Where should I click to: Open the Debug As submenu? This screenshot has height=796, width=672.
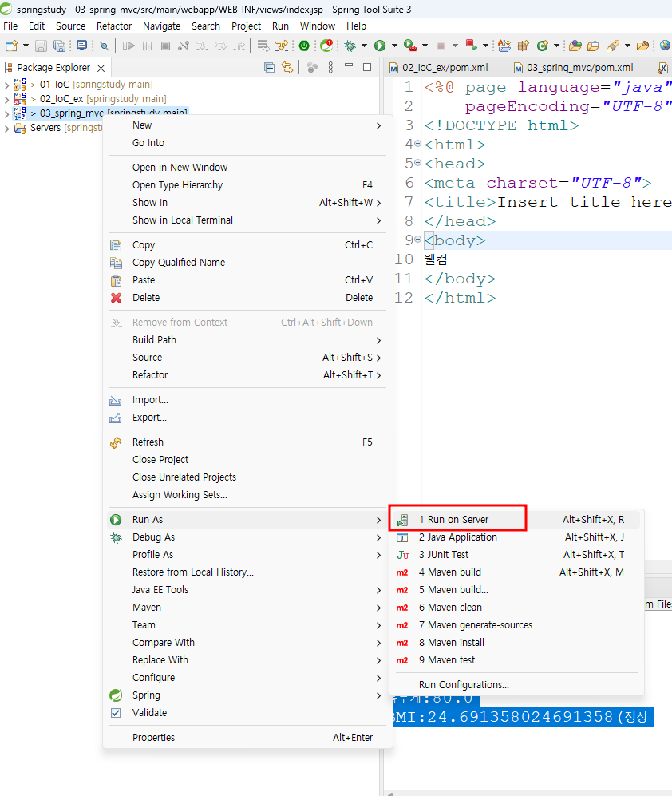tap(247, 537)
